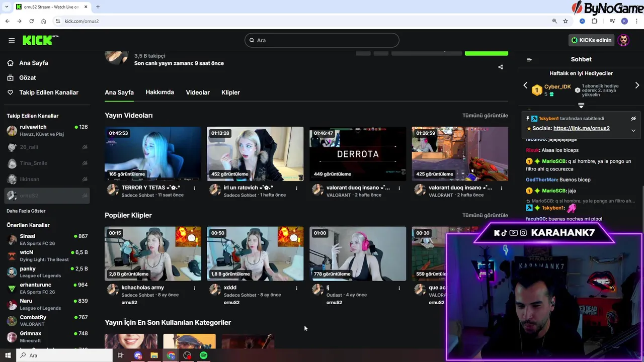644x362 pixels.
Task: Click the Ana Sayfa home icon in sidebar
Action: click(10, 63)
